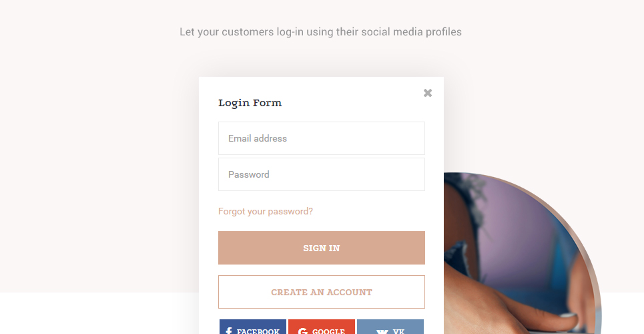Click the 'Login Form' heading text
This screenshot has width=644, height=334.
(x=250, y=103)
